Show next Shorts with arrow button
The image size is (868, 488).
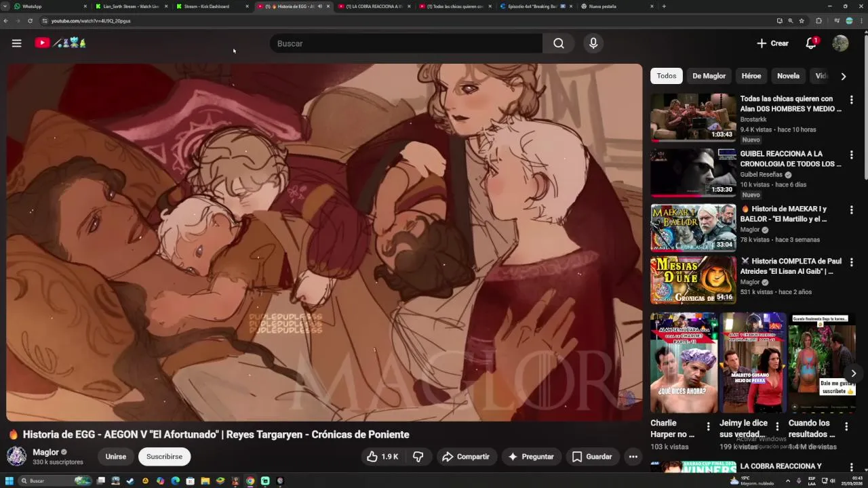853,373
